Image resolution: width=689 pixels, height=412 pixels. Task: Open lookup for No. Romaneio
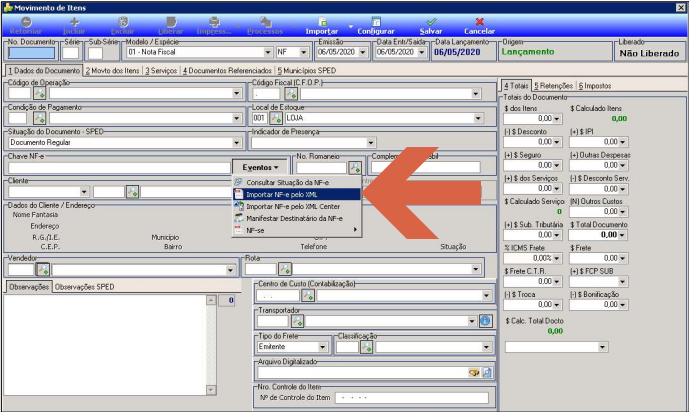[x=355, y=167]
